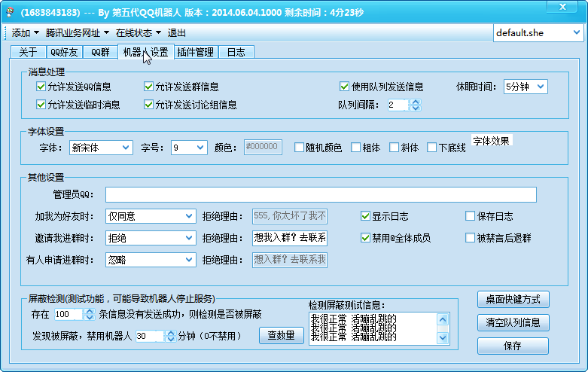
Task: Click the 队列间隔 value field
Action: [x=398, y=105]
